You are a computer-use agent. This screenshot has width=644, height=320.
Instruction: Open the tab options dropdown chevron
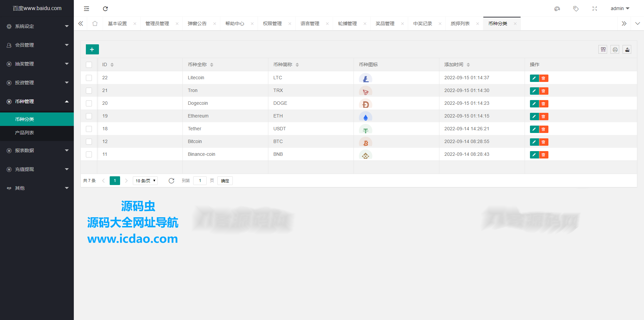pos(638,24)
